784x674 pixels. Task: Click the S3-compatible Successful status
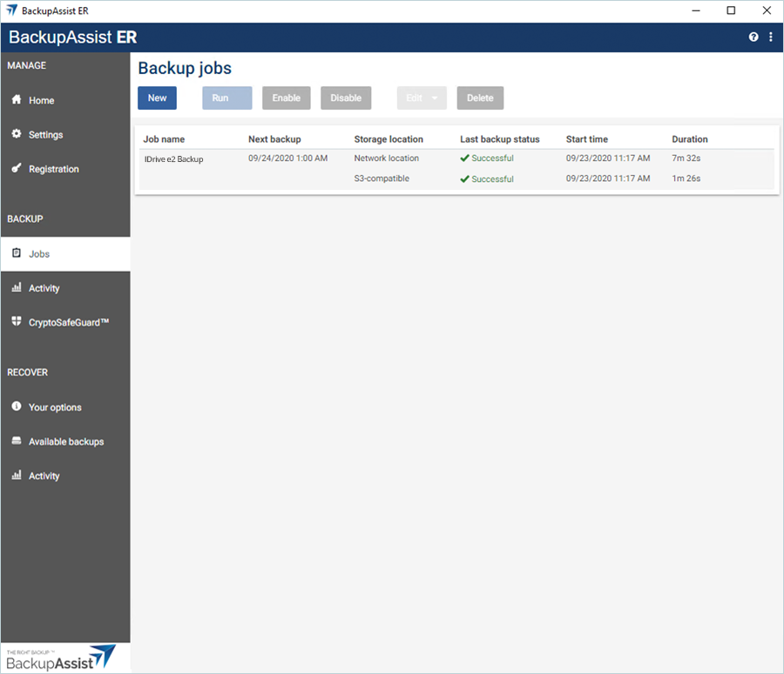click(491, 179)
